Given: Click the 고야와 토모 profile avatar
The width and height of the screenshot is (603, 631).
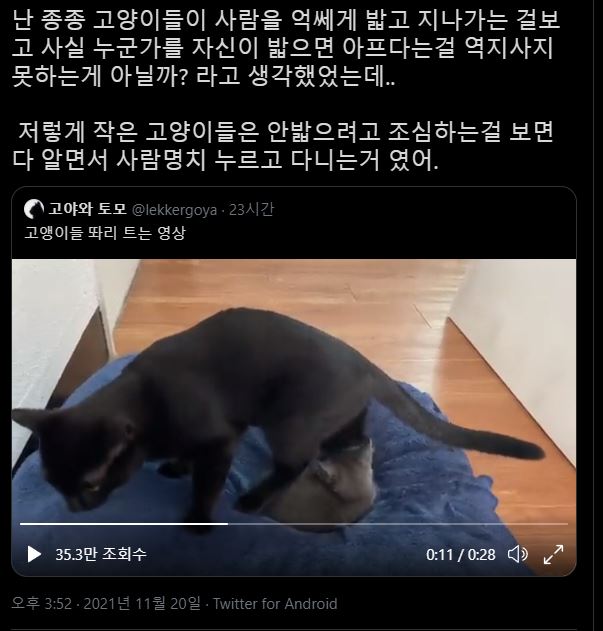Looking at the screenshot, I should pos(34,209).
